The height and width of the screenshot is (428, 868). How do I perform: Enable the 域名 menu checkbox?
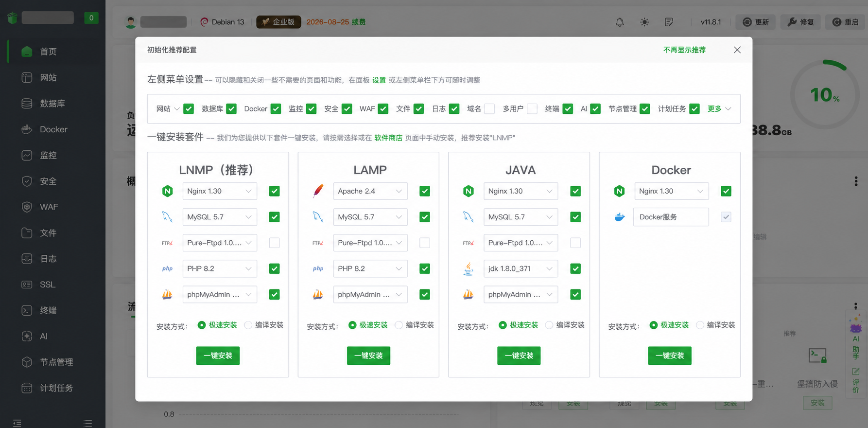tap(489, 109)
